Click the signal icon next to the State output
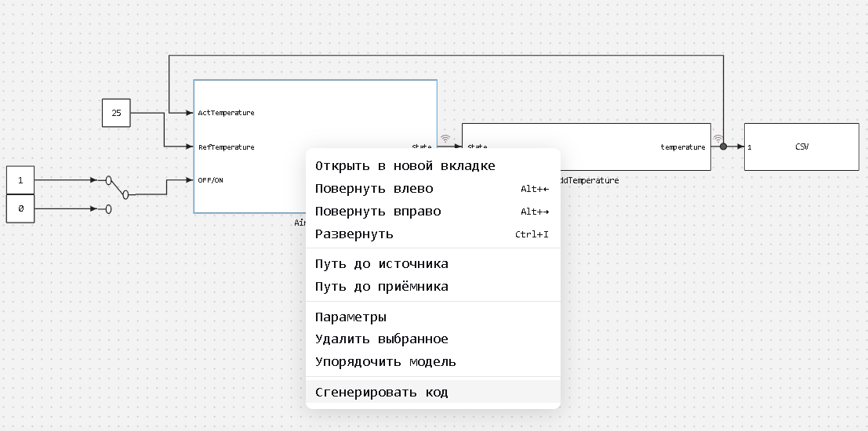Image resolution: width=868 pixels, height=431 pixels. [x=445, y=139]
